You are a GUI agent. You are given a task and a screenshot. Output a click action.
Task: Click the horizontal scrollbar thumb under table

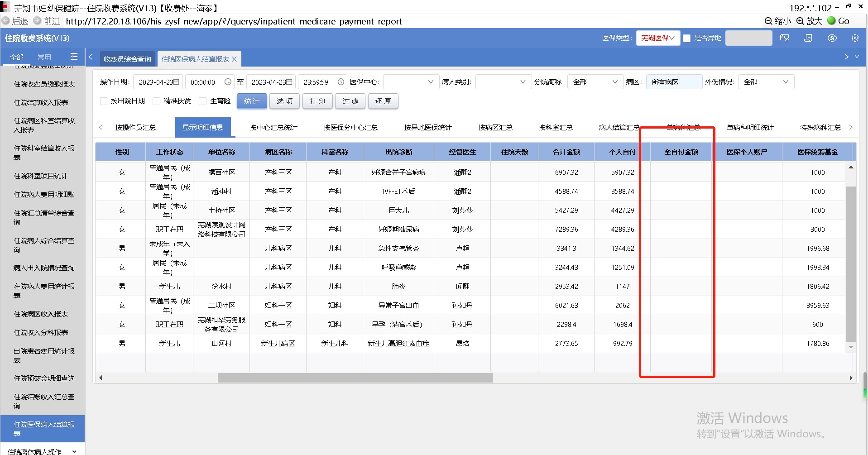[x=355, y=378]
